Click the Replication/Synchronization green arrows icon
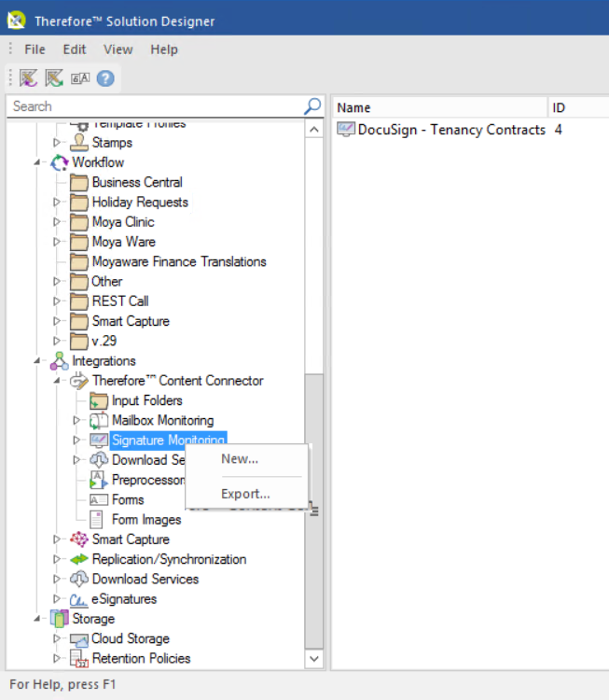The width and height of the screenshot is (609, 700). (x=79, y=559)
